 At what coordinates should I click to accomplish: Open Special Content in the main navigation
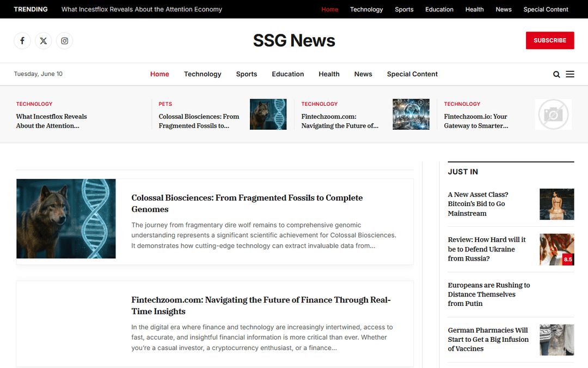[x=412, y=74]
